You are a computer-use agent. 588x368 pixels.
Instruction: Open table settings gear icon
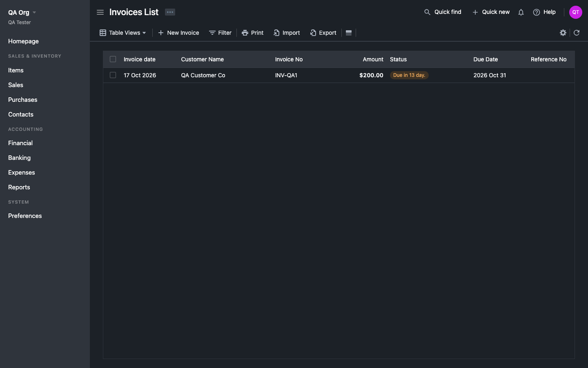pyautogui.click(x=563, y=33)
